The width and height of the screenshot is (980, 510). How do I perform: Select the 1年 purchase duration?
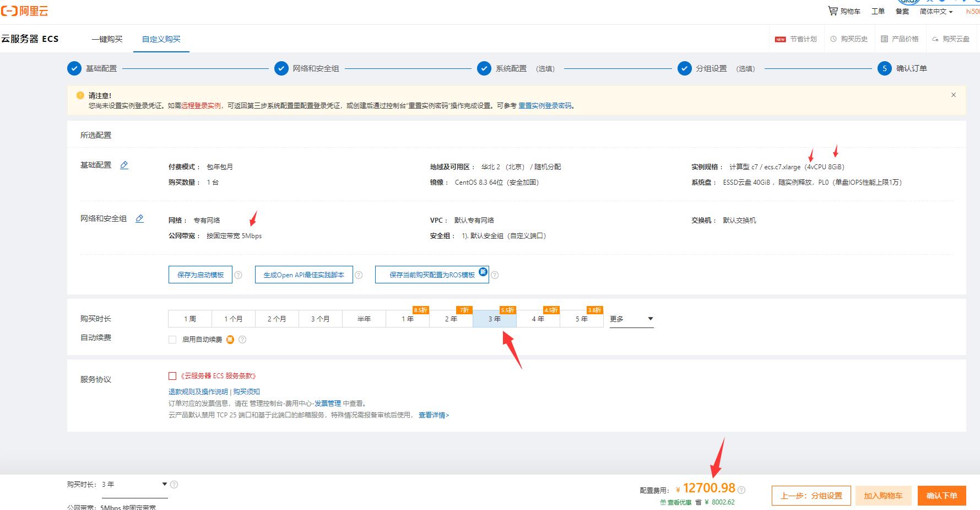point(408,319)
